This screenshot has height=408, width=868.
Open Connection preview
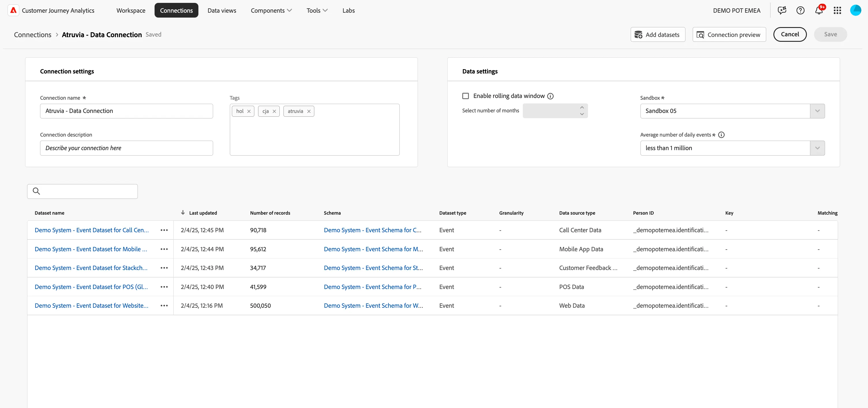coord(729,34)
